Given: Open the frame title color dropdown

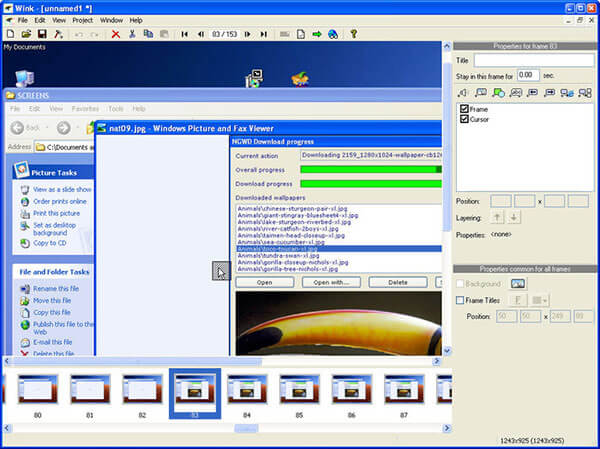Looking at the screenshot, I should [540, 300].
